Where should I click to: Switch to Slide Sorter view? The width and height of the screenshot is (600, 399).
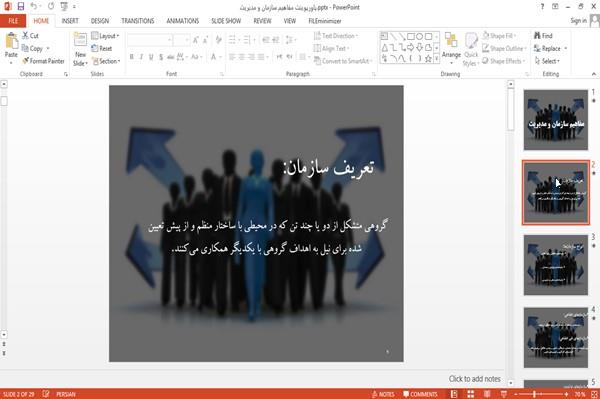coord(471,394)
